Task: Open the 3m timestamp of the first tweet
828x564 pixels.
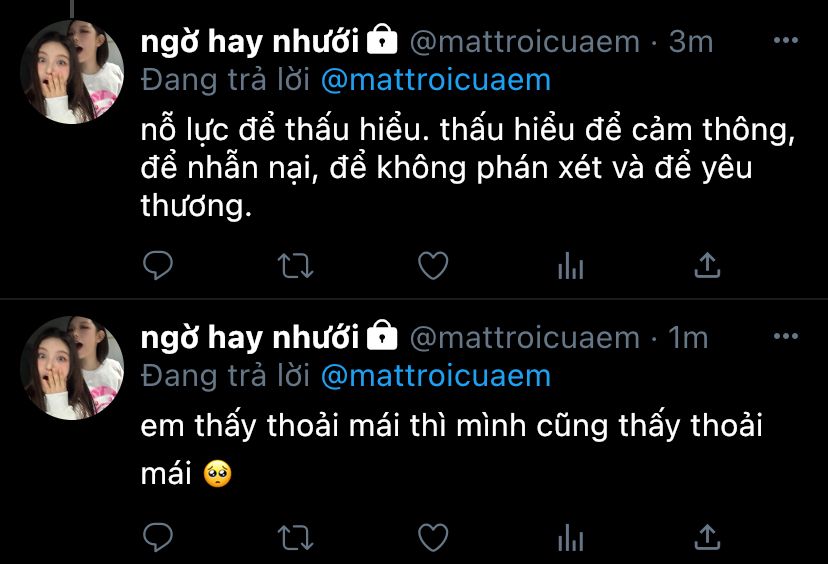Action: [x=691, y=42]
